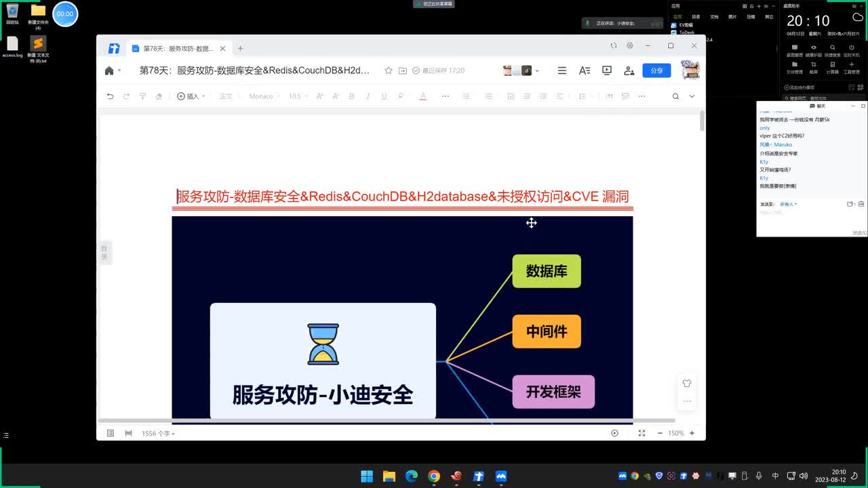The width and height of the screenshot is (868, 488).
Task: Open a new document tab with plus
Action: [x=240, y=48]
